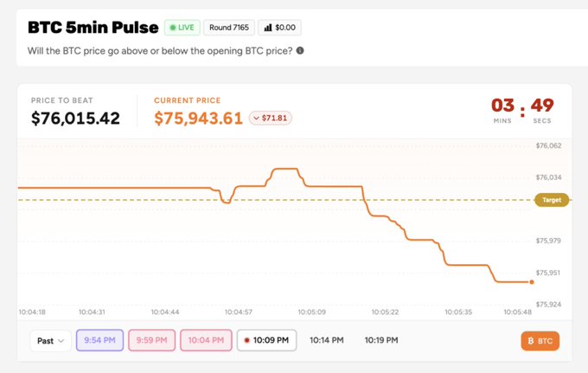Click the countdown seconds 49
The height and width of the screenshot is (373, 588).
point(542,105)
